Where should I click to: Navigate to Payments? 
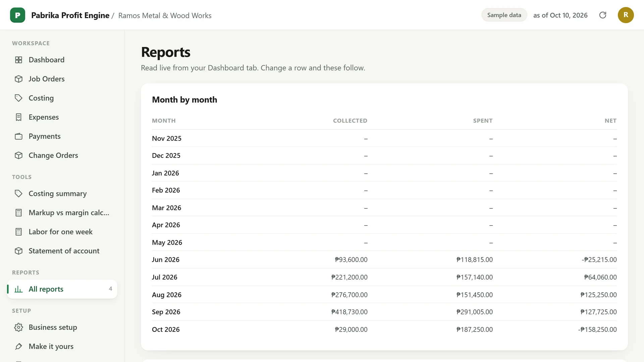point(62,136)
